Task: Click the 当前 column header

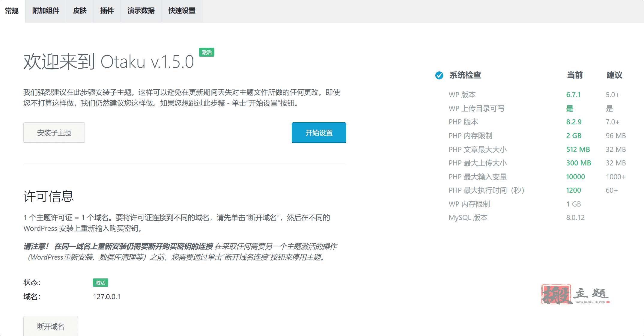Action: point(575,75)
